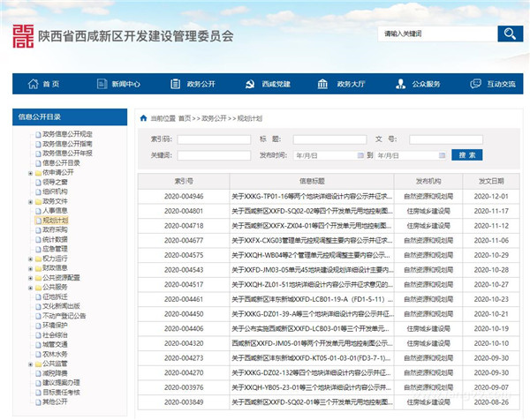Expand the 财政信息 tree node
The image size is (530, 420).
pos(30,269)
